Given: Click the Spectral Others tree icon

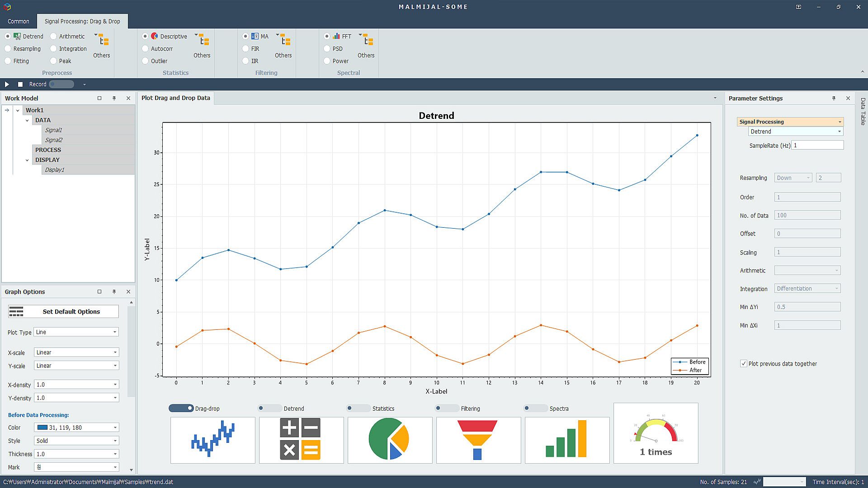Looking at the screenshot, I should pyautogui.click(x=368, y=41).
